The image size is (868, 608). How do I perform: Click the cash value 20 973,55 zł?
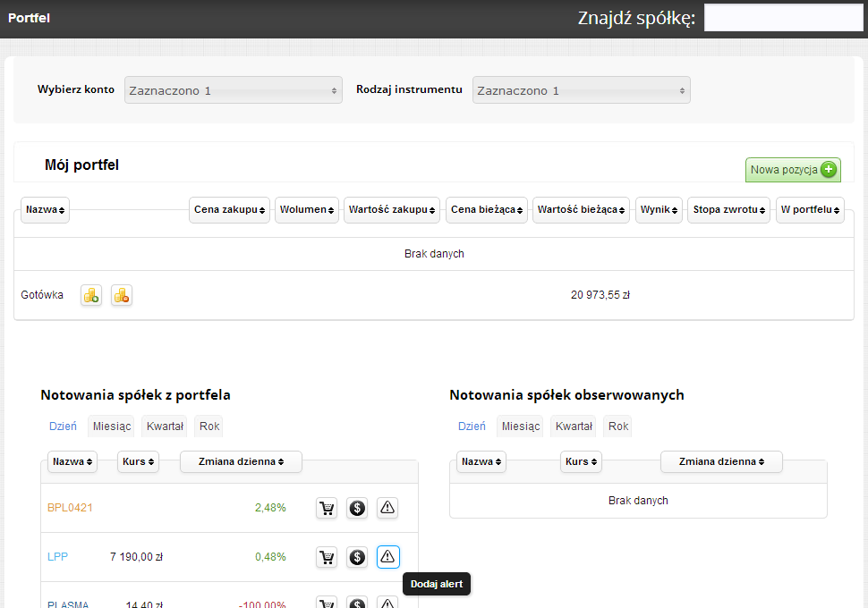(600, 295)
